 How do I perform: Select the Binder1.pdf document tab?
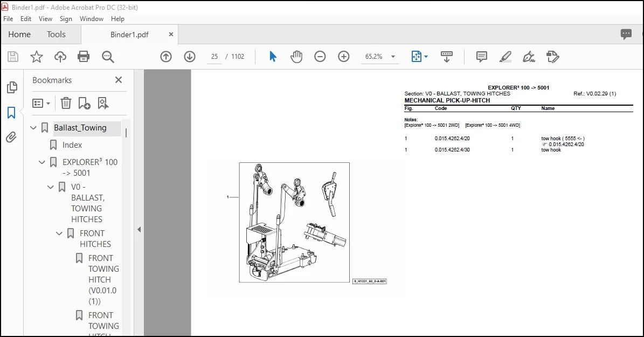click(x=129, y=35)
